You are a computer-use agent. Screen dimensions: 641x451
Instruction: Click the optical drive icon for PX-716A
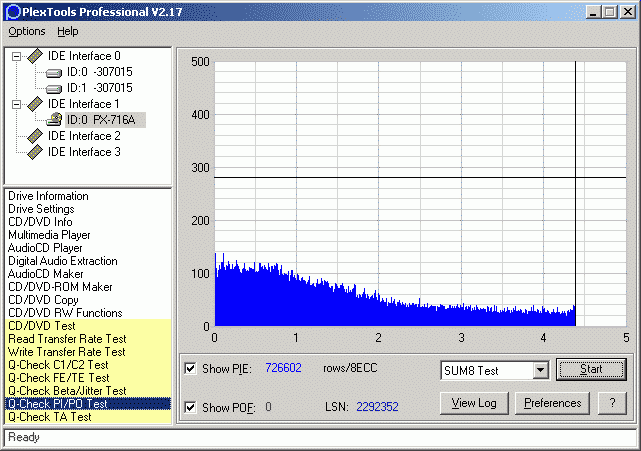[54, 119]
